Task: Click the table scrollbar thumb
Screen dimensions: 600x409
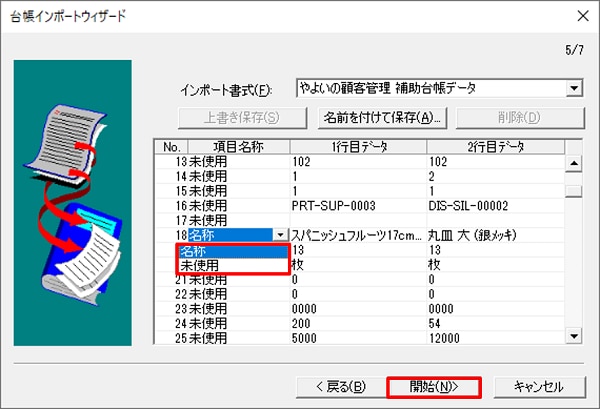Action: pos(574,191)
